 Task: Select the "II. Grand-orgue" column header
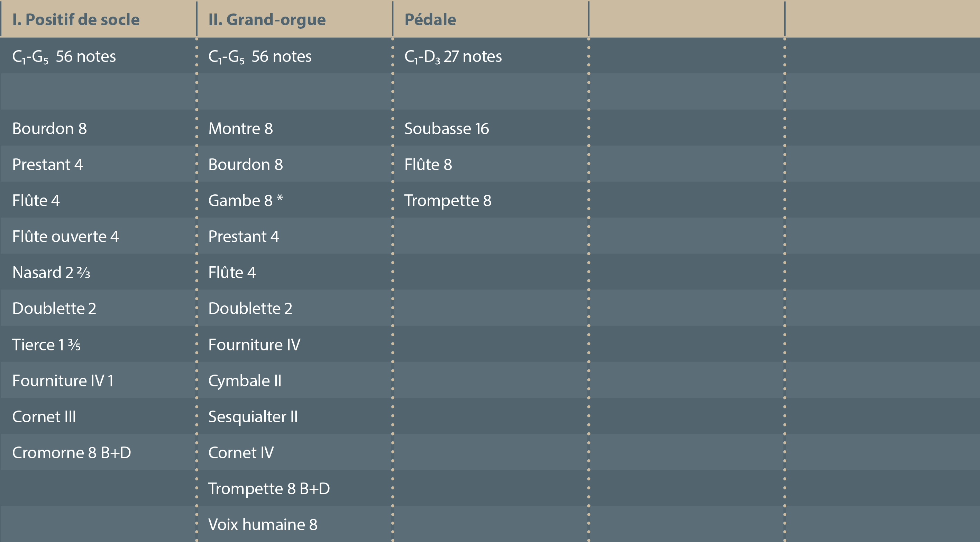tap(267, 19)
